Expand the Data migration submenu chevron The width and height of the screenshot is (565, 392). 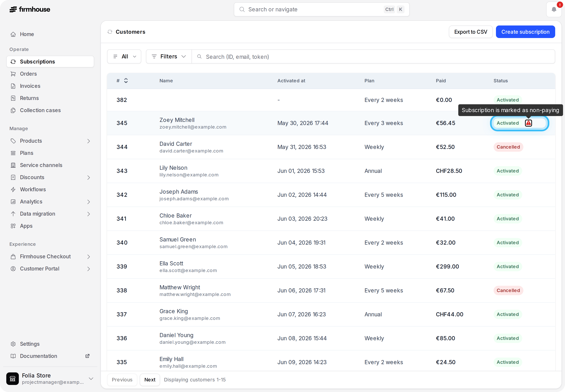(x=88, y=214)
